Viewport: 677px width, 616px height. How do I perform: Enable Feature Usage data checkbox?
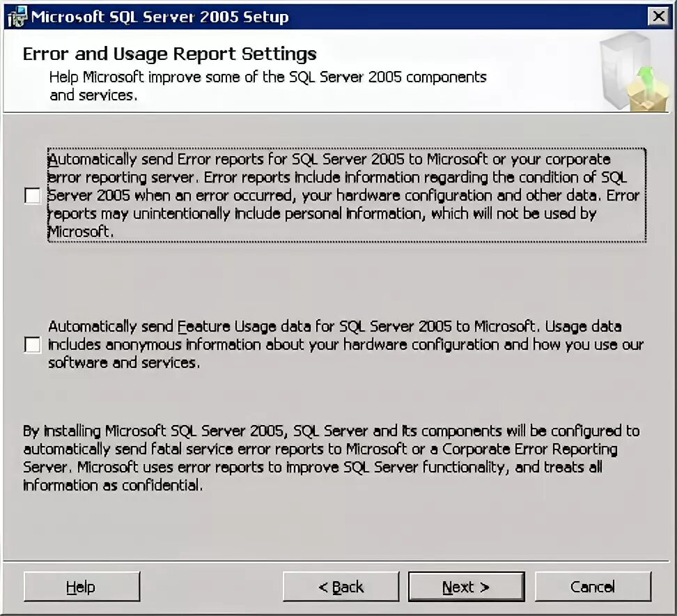pos(32,345)
